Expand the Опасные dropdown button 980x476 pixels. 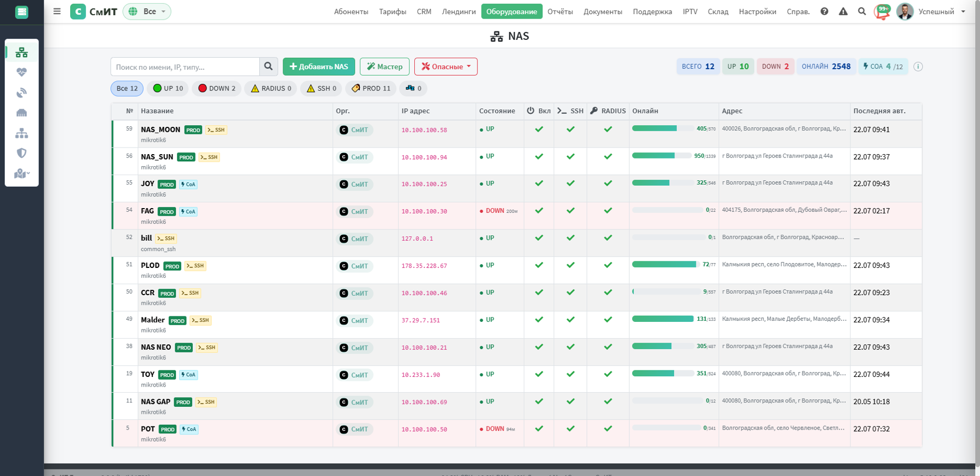[446, 66]
